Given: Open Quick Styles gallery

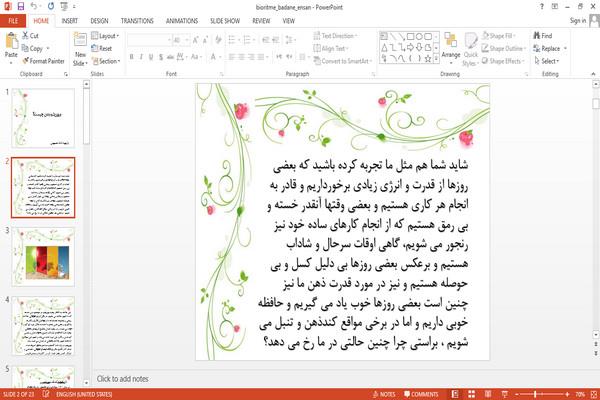Looking at the screenshot, I should (471, 50).
